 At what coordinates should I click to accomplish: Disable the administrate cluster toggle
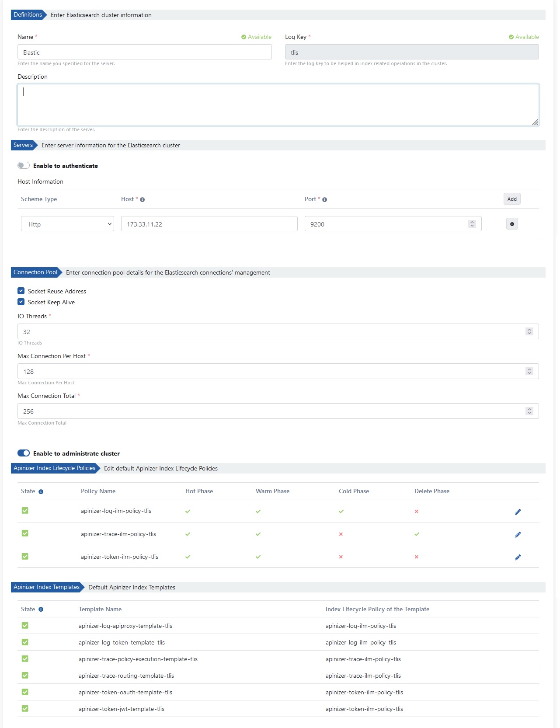point(24,453)
